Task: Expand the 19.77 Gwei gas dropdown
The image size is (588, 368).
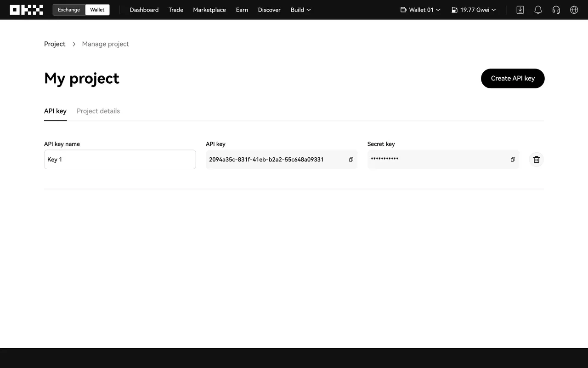Action: click(x=474, y=10)
